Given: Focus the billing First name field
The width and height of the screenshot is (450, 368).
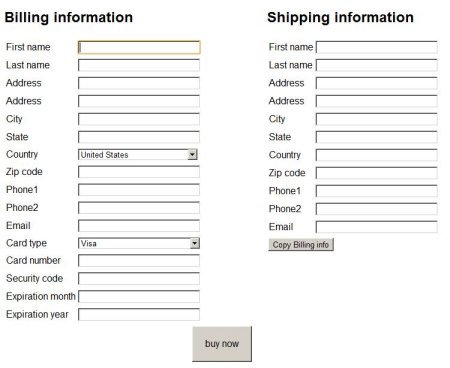Looking at the screenshot, I should tap(139, 47).
